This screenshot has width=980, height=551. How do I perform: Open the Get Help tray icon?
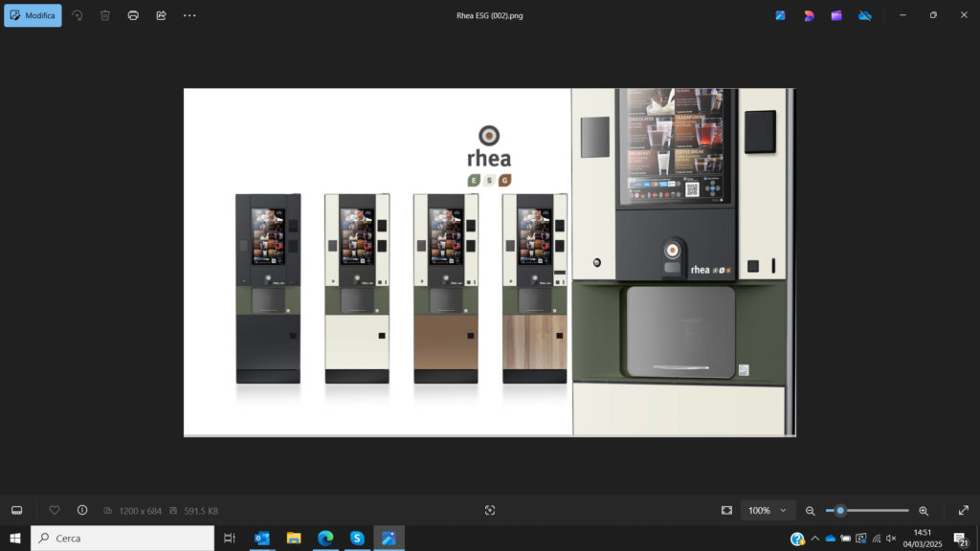point(797,539)
